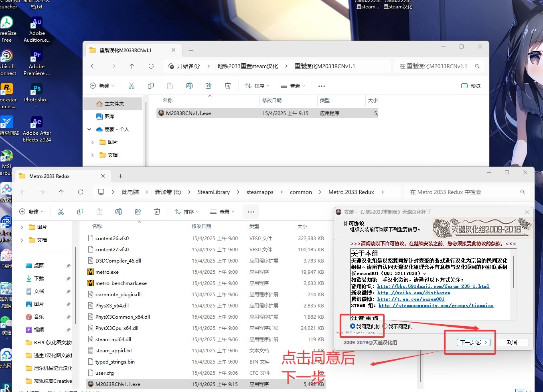Click 此电脑 in the address breadcrumb
The width and height of the screenshot is (543, 392).
[x=130, y=192]
